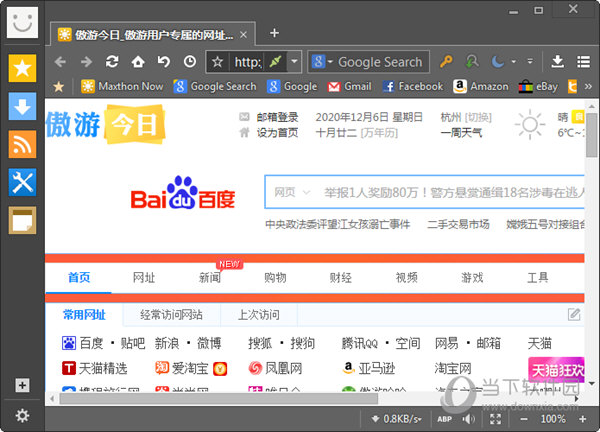Expand more toolbar tools dropdown

[x=530, y=61]
